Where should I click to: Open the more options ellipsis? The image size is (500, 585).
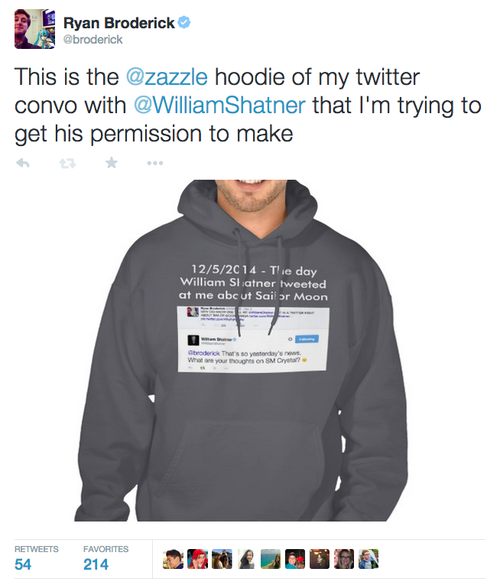(155, 163)
